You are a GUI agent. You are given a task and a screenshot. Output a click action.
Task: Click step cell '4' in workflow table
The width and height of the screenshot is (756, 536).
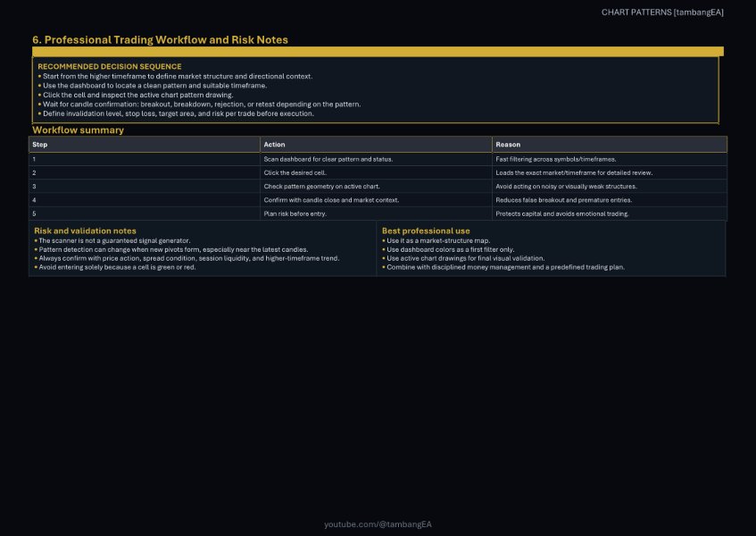pyautogui.click(x=145, y=200)
